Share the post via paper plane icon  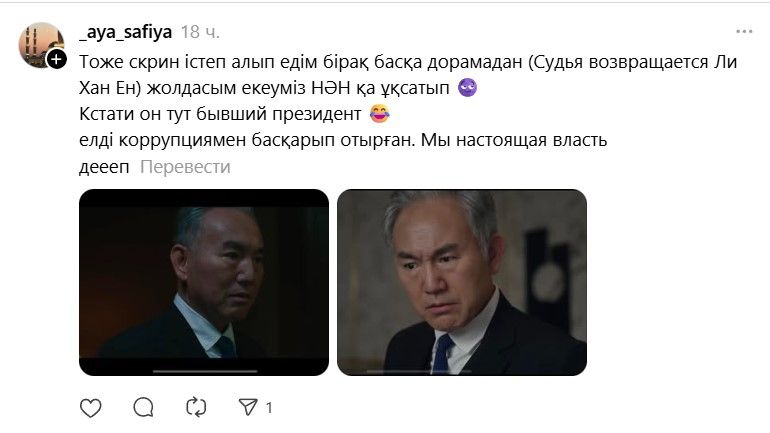point(248,407)
